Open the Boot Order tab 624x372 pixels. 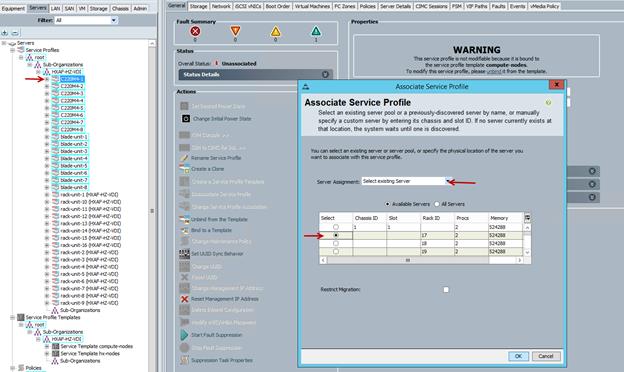(x=278, y=6)
